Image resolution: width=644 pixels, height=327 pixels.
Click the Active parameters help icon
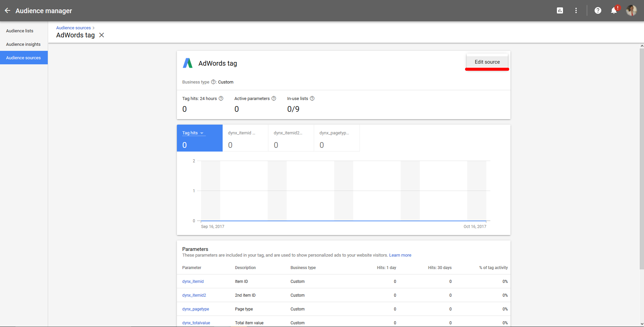(x=273, y=98)
